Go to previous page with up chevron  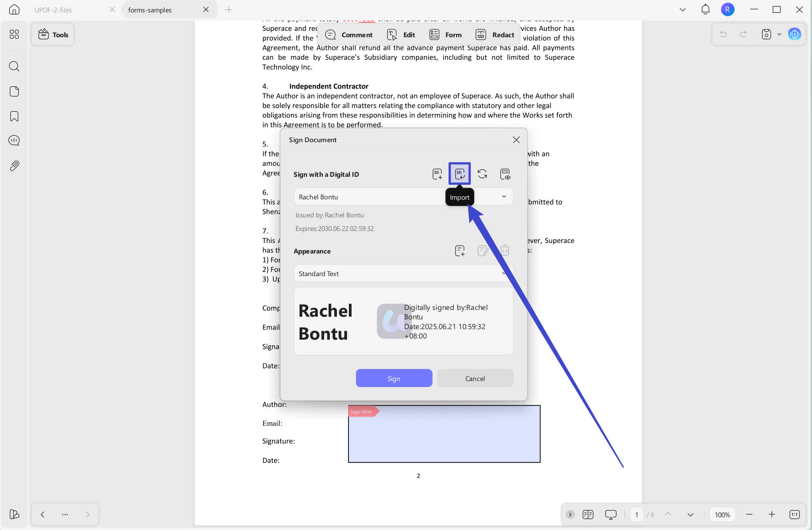coord(668,514)
